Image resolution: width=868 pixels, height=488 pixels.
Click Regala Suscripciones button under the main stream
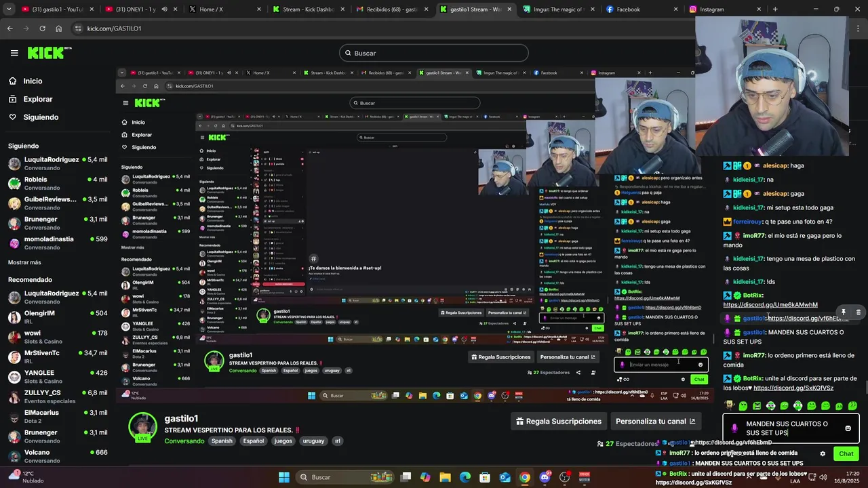click(x=559, y=422)
